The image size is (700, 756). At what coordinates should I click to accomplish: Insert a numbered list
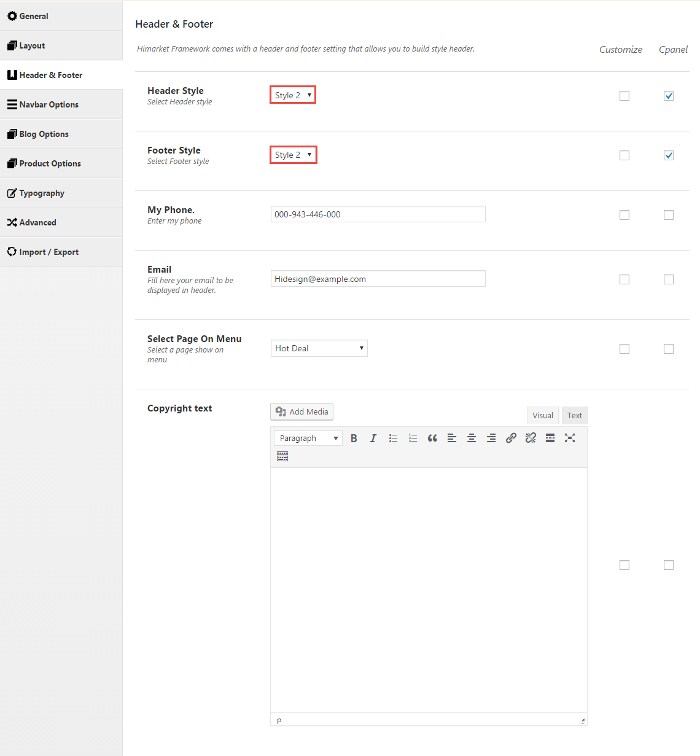click(x=413, y=438)
